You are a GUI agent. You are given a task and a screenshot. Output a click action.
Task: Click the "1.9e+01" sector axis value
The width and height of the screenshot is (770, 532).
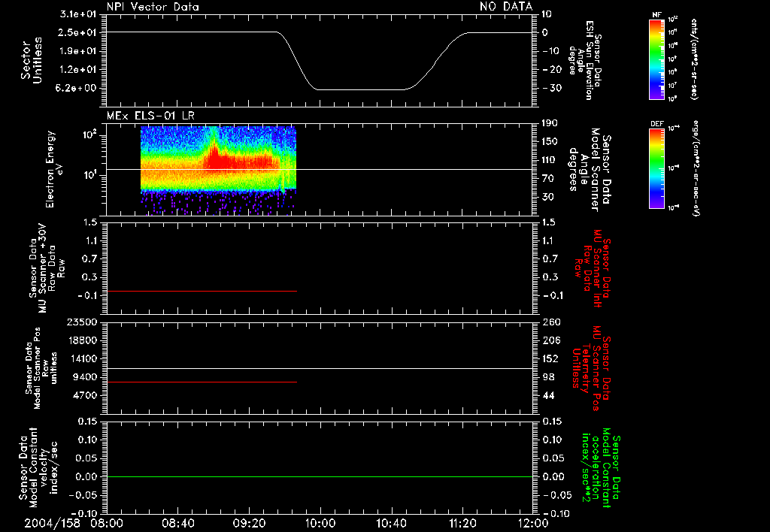[x=78, y=51]
